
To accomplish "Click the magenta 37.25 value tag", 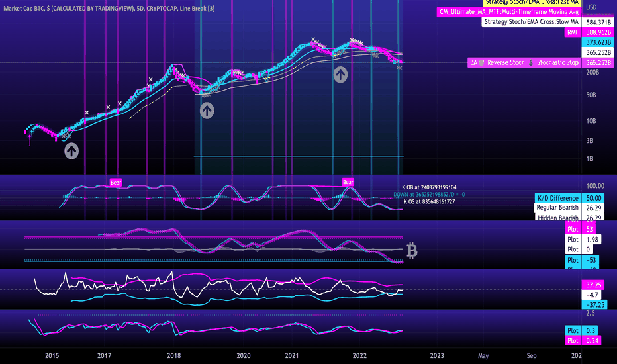I will [593, 285].
